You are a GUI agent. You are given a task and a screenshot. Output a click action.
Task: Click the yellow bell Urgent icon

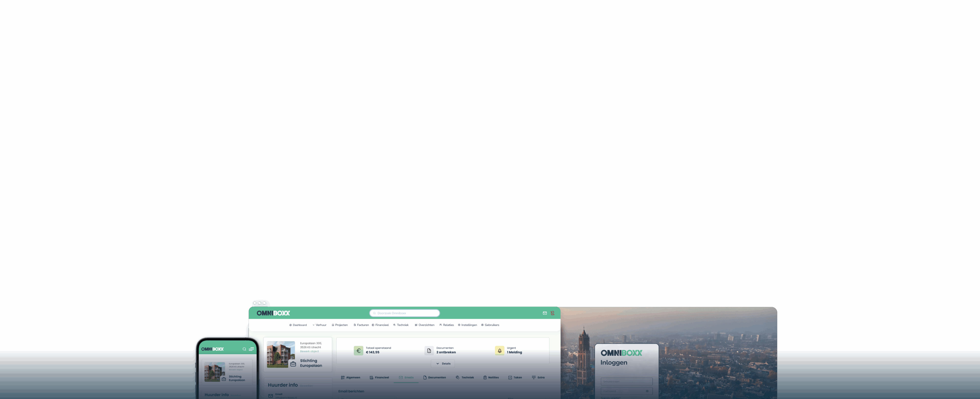499,351
